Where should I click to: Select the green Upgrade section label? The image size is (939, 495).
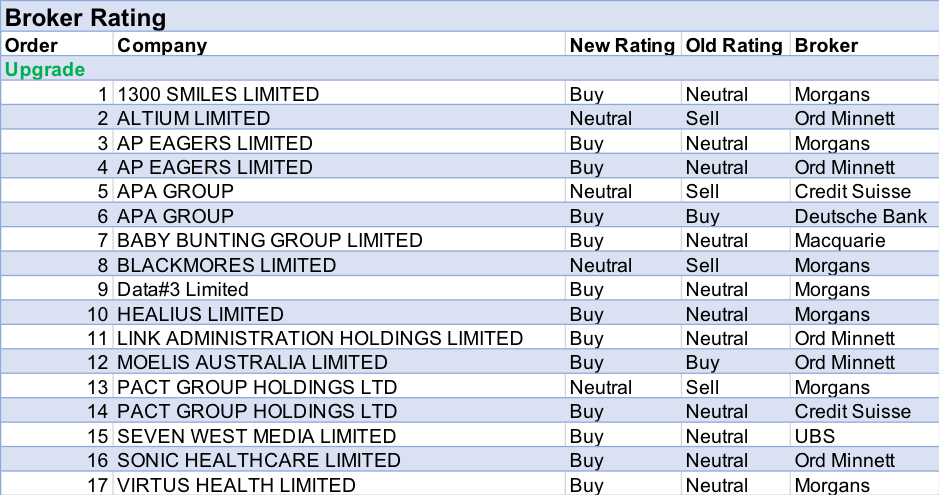(x=45, y=69)
